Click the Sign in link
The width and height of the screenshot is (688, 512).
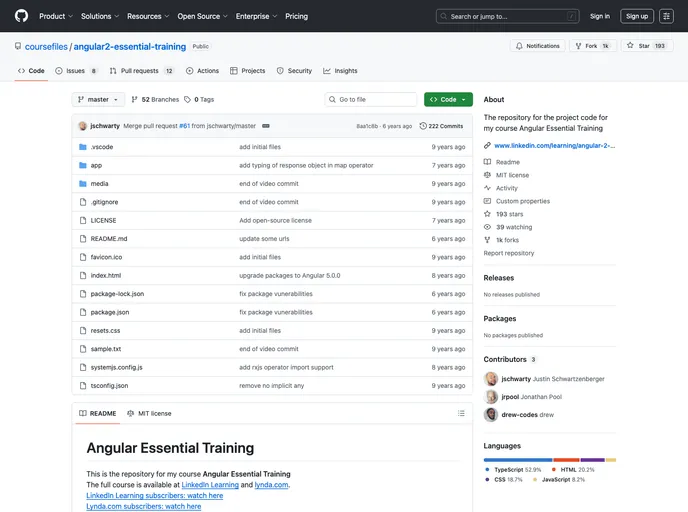click(x=599, y=16)
